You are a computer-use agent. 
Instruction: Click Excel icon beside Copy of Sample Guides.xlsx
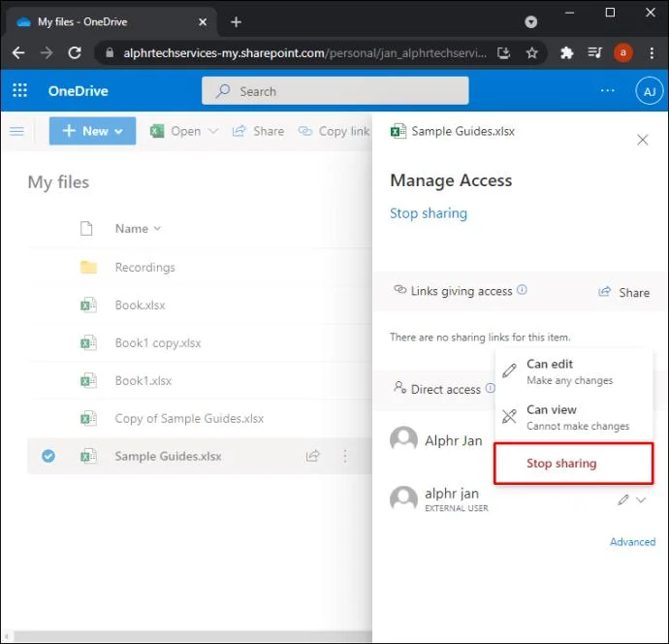pos(88,418)
